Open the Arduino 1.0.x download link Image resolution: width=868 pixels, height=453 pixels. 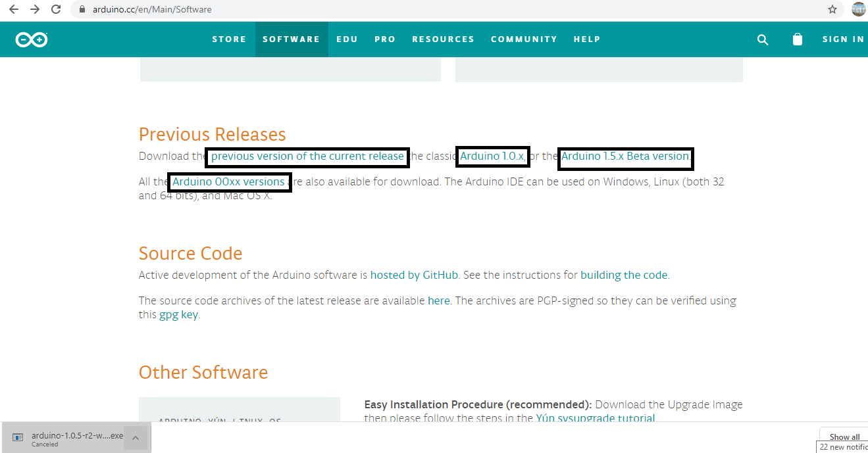click(x=492, y=156)
